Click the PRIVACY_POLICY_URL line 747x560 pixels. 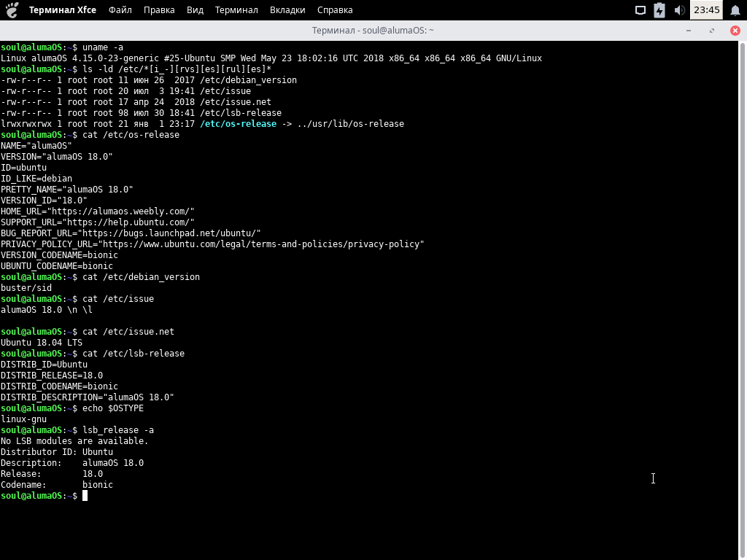(x=212, y=244)
